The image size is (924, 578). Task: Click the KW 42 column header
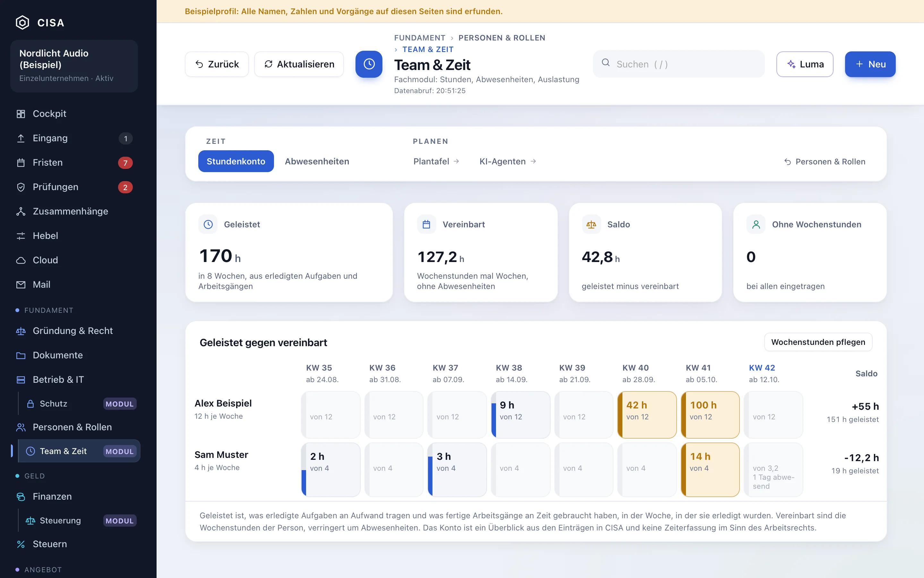pyautogui.click(x=764, y=373)
